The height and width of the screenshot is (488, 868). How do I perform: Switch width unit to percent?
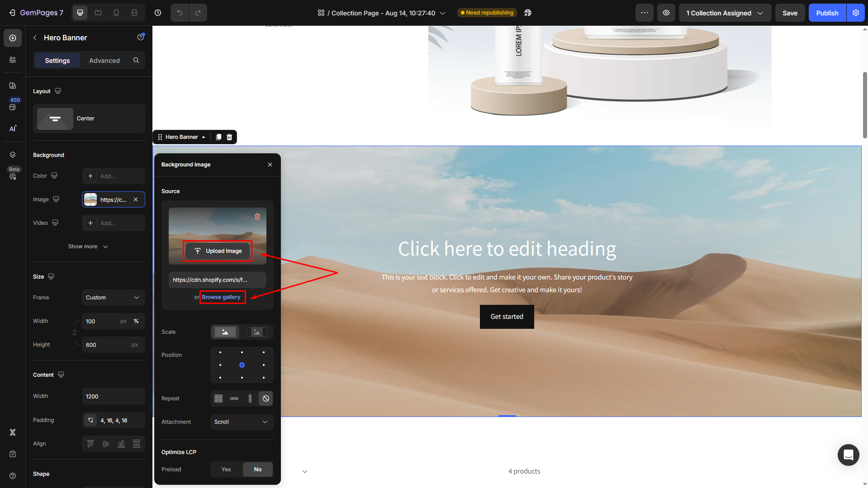(x=136, y=321)
